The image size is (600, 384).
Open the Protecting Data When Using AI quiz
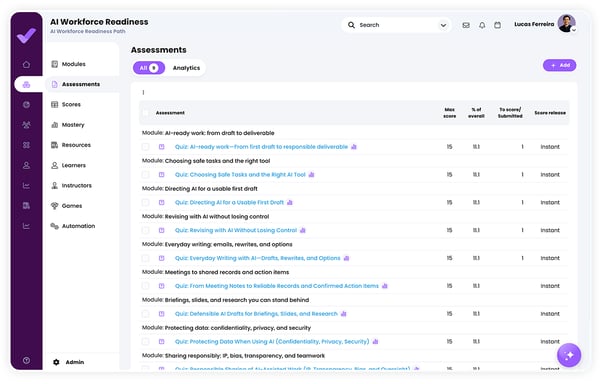click(272, 342)
